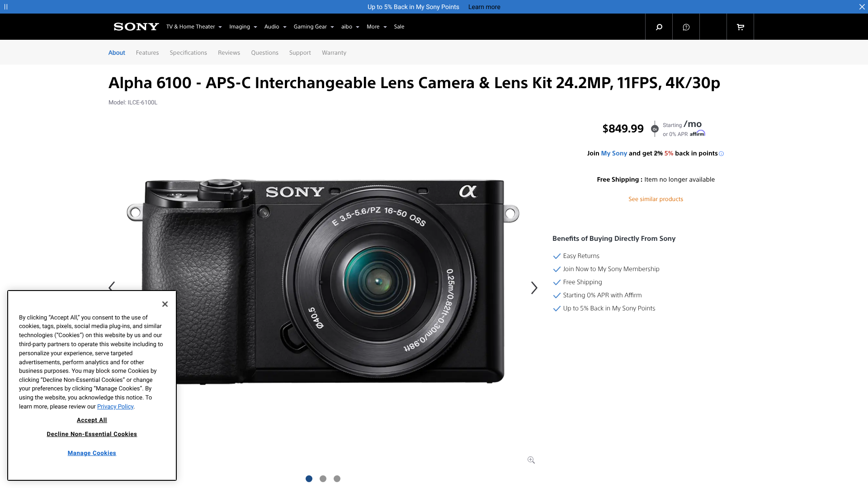The width and height of the screenshot is (868, 488).
Task: Click See similar products
Action: [656, 199]
